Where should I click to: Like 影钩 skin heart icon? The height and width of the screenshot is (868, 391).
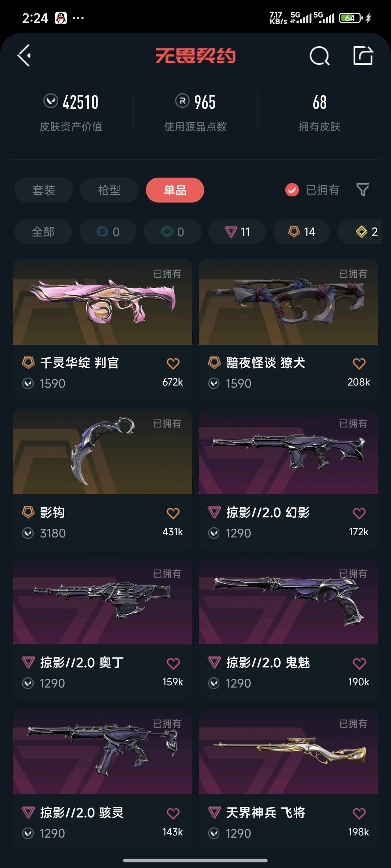click(x=173, y=513)
